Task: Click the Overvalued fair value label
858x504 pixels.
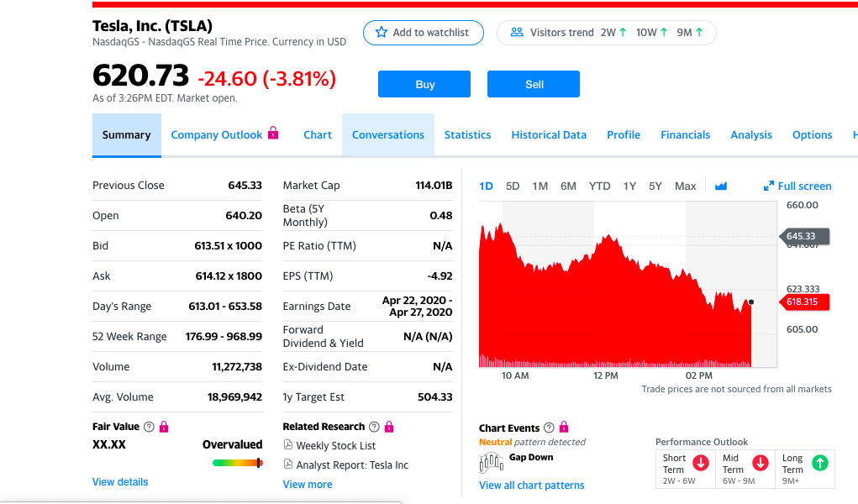Action: 233,444
